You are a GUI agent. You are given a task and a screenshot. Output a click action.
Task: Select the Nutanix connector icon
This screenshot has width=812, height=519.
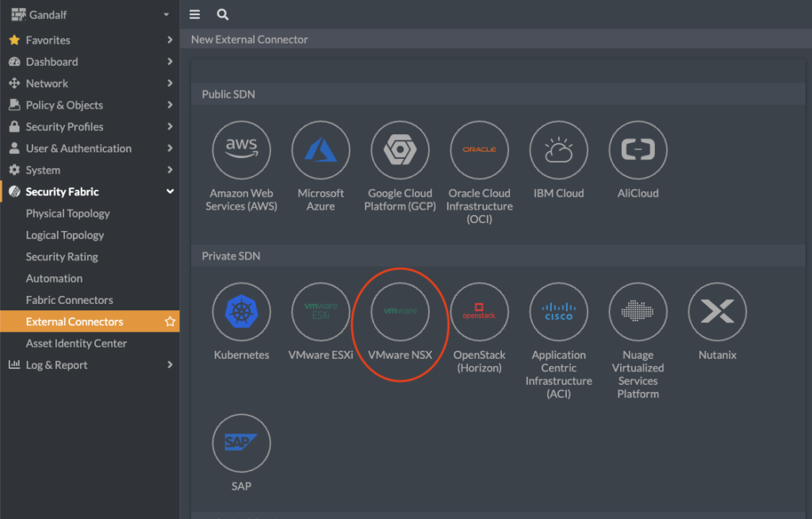717,312
